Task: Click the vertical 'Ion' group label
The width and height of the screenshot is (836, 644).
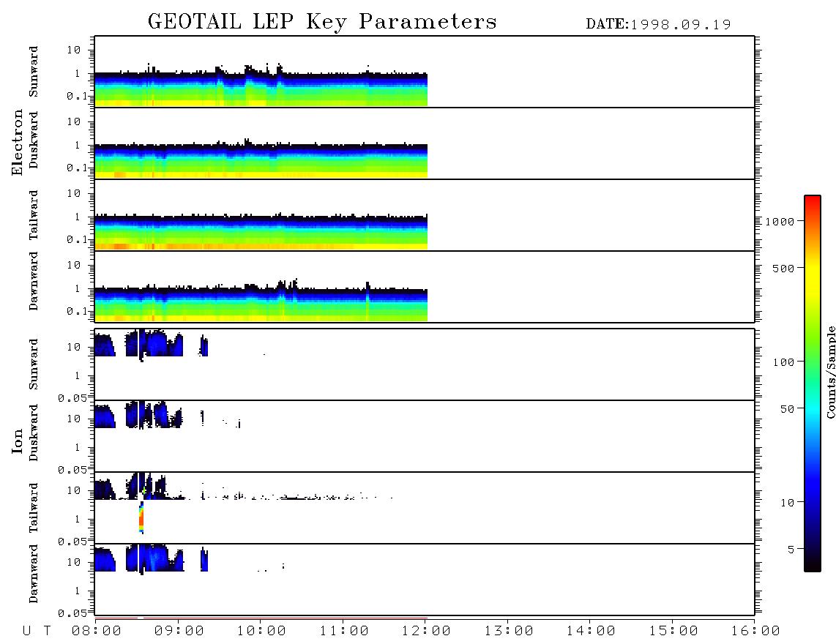Action: (x=18, y=441)
